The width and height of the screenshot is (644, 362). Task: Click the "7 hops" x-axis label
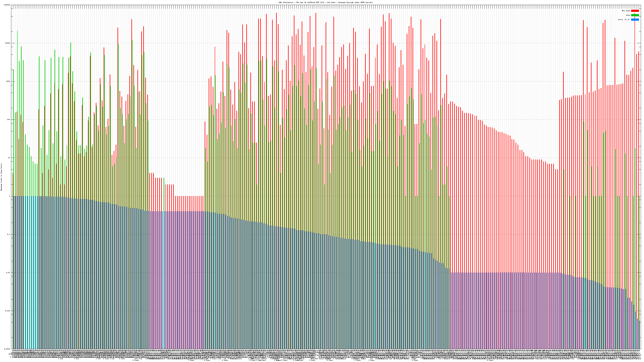pos(191,360)
